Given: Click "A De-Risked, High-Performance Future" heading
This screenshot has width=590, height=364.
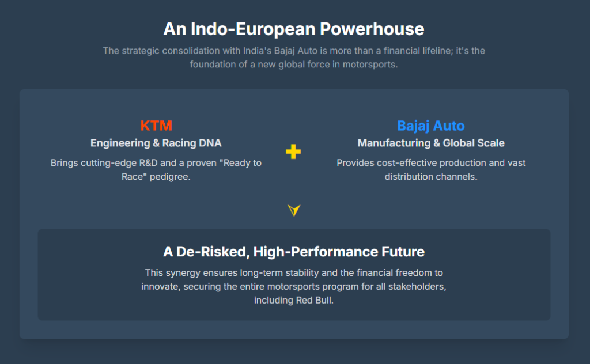Looking at the screenshot, I should click(x=294, y=252).
